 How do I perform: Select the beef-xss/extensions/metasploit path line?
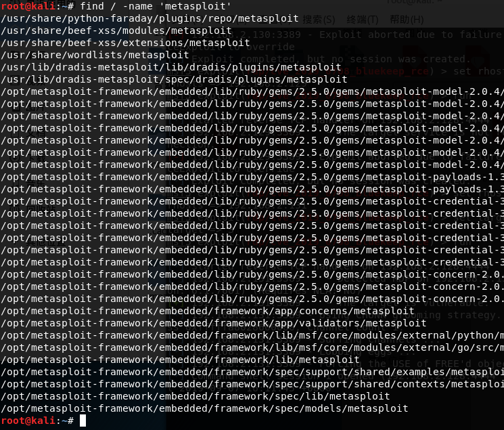[125, 43]
